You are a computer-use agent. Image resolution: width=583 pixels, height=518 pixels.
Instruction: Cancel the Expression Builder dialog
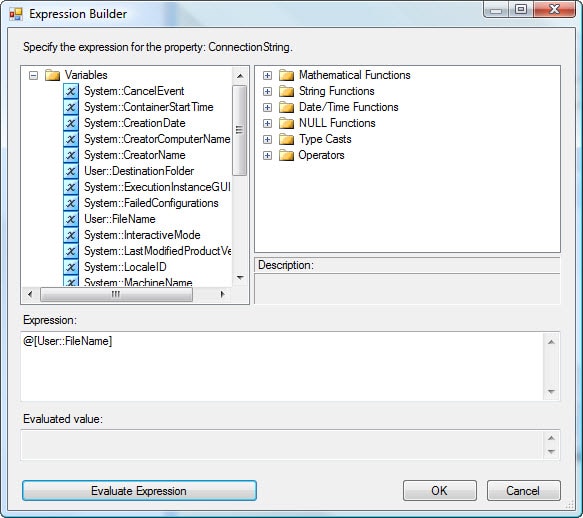524,491
